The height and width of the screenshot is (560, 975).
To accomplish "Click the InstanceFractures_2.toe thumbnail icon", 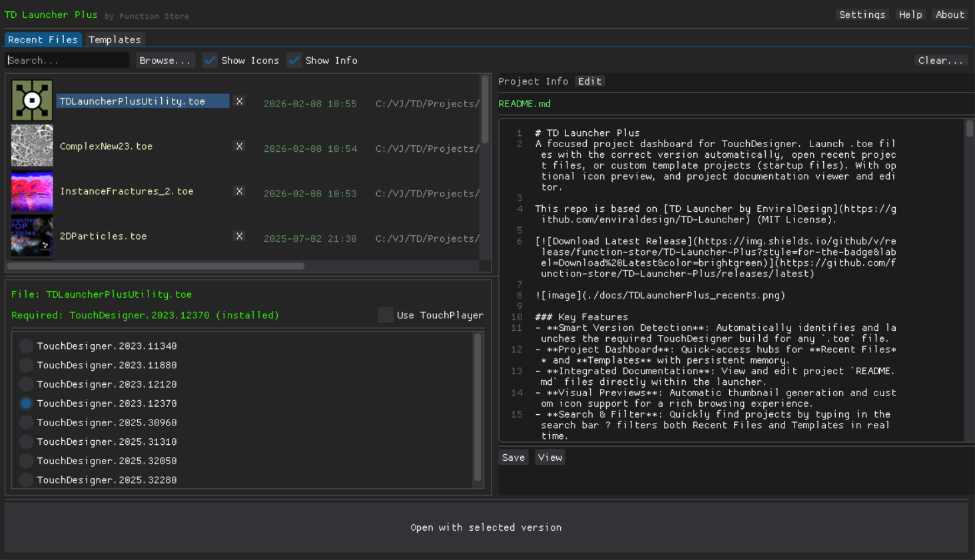I will pos(32,191).
